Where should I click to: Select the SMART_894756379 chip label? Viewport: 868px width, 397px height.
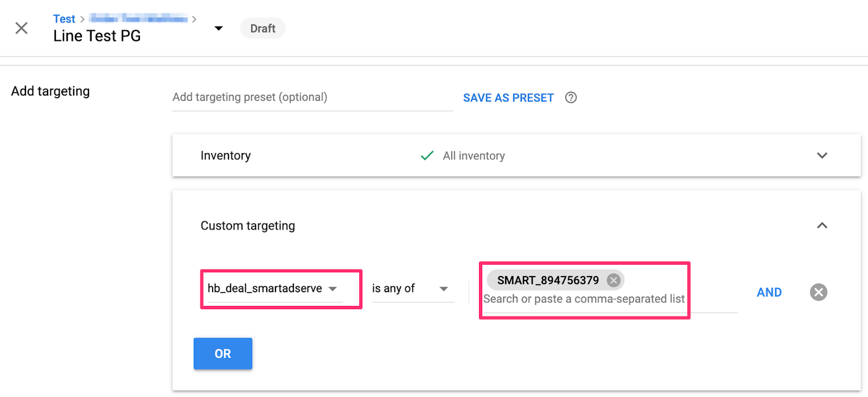tap(548, 280)
